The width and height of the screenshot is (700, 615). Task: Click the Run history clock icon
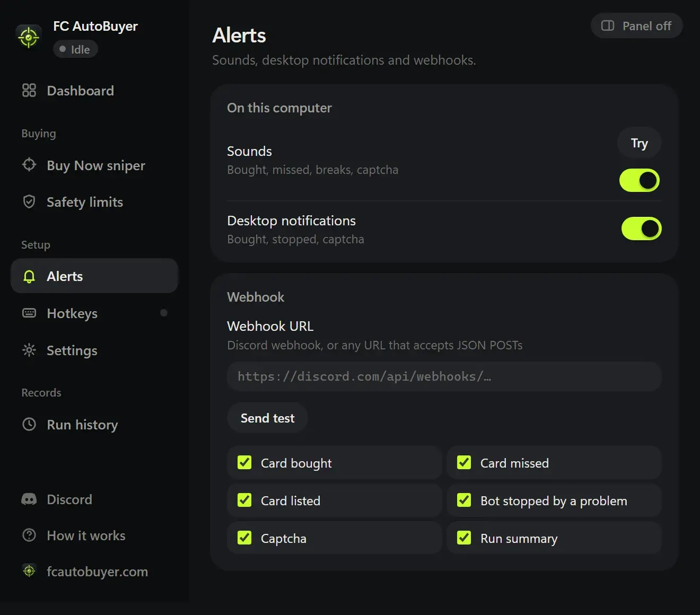(x=29, y=424)
